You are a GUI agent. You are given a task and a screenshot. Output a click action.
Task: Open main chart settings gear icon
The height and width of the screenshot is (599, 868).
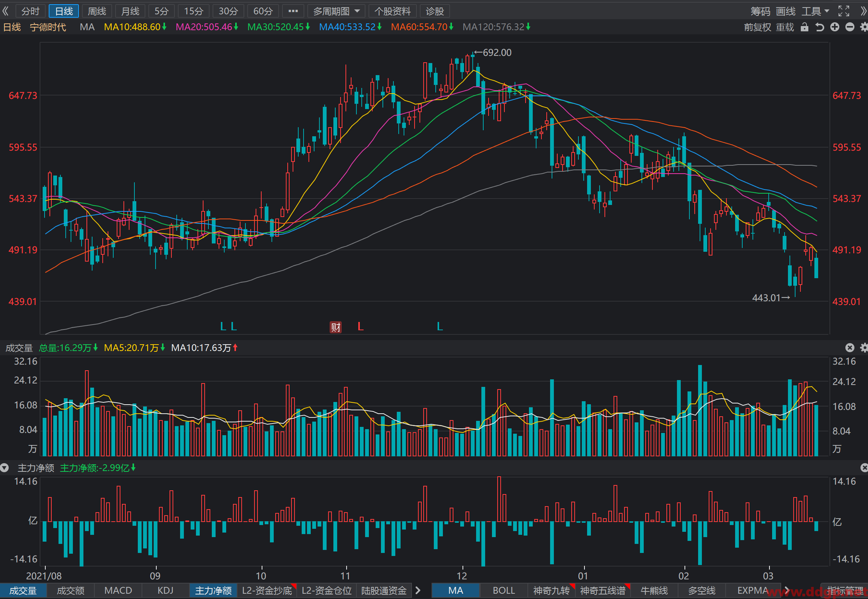(x=864, y=27)
